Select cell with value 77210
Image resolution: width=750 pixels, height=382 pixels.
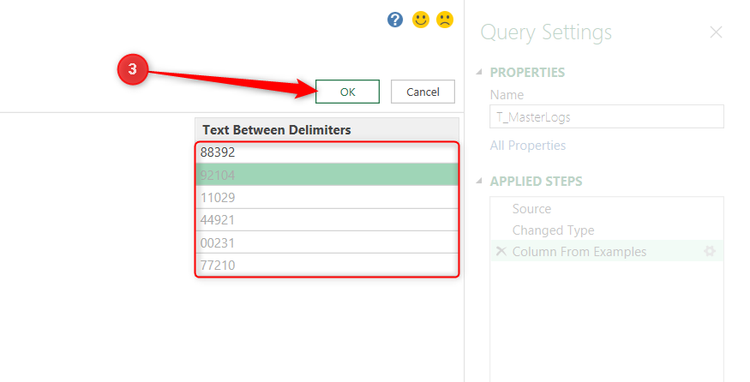[x=327, y=264]
